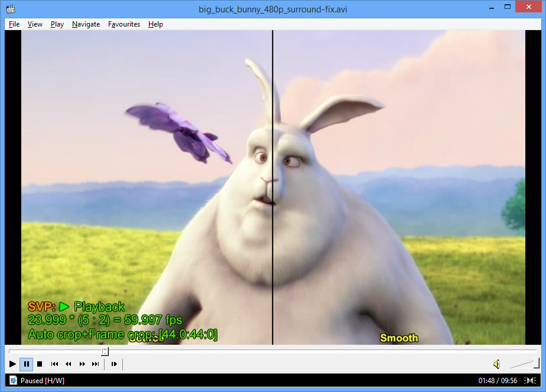546x392 pixels.
Task: Pause the video playback
Action: coord(27,364)
